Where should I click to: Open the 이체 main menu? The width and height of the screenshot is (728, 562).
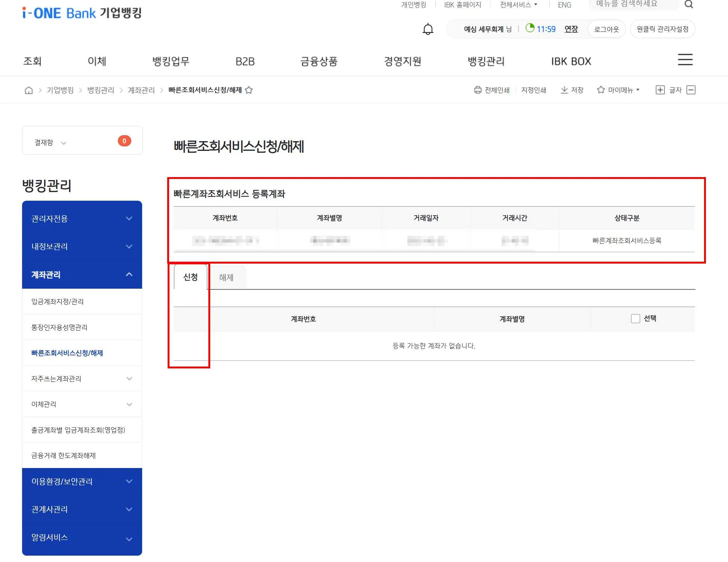[97, 61]
